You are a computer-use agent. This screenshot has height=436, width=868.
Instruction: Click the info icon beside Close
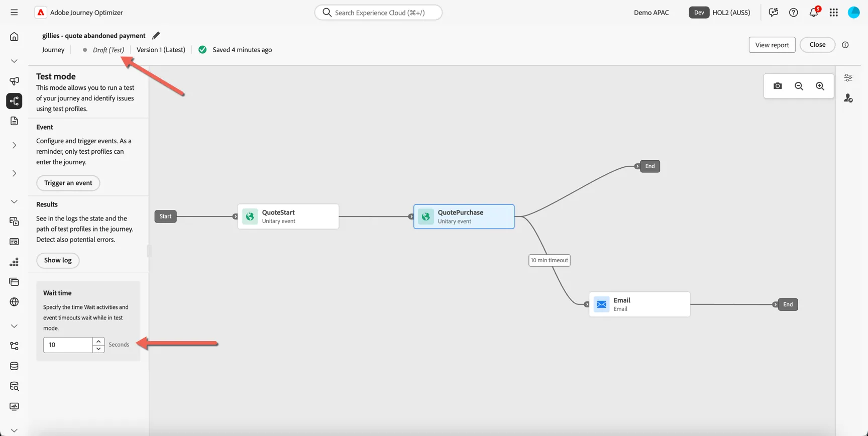tap(845, 45)
